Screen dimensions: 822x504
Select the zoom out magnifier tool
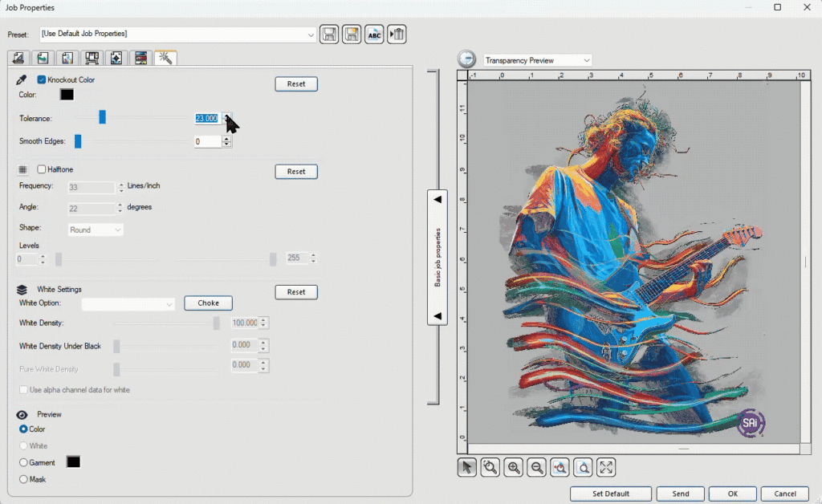pyautogui.click(x=536, y=467)
